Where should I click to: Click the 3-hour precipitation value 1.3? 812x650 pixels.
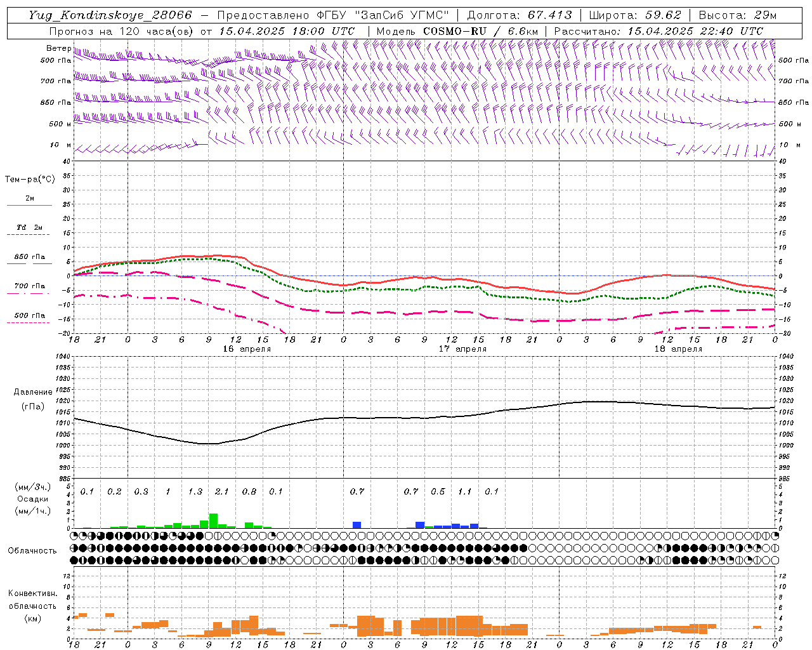(195, 491)
